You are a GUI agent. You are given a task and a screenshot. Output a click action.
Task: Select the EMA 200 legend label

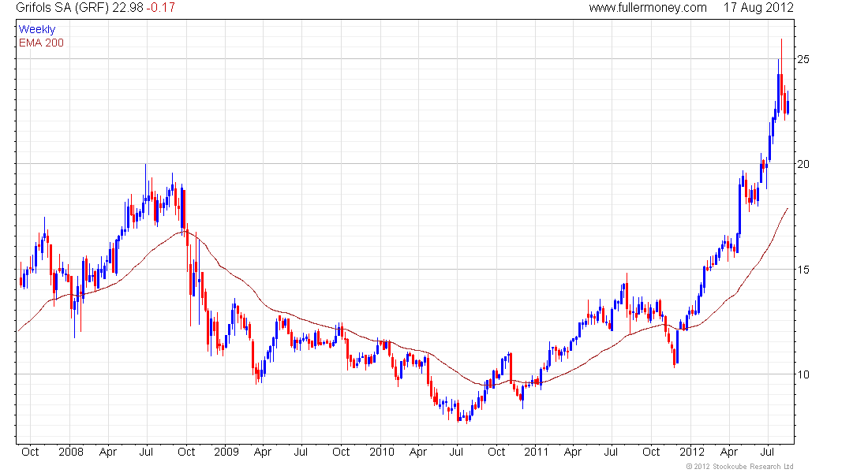tap(42, 43)
